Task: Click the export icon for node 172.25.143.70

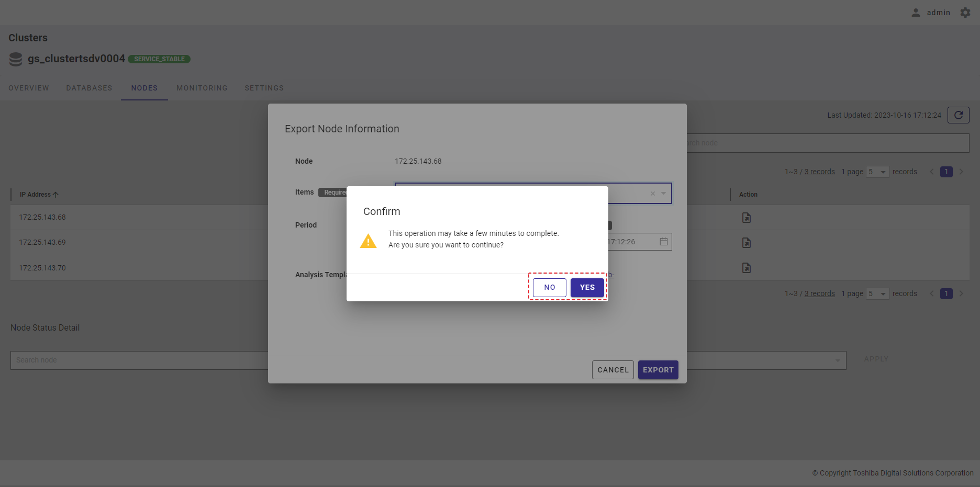Action: 747,268
